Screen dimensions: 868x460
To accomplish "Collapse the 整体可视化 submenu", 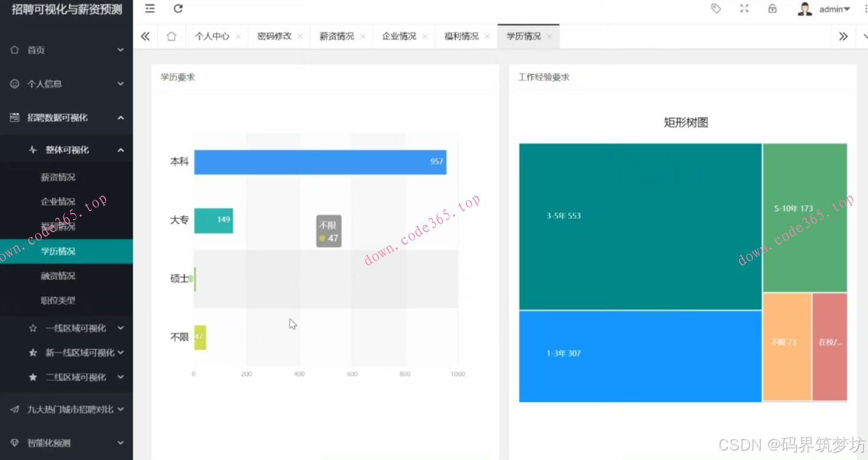I will point(121,150).
